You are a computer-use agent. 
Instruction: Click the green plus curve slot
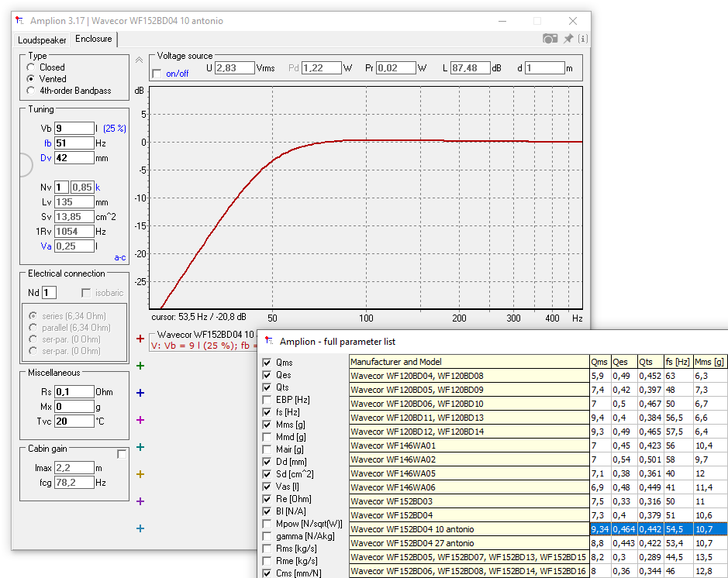[x=140, y=366]
